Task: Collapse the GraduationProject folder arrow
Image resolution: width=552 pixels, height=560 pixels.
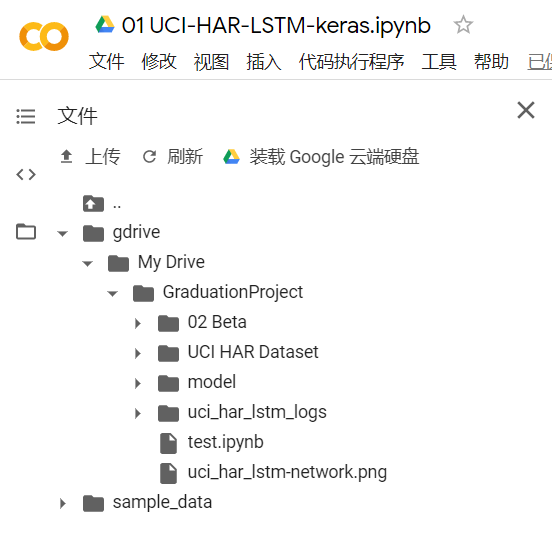Action: tap(112, 294)
